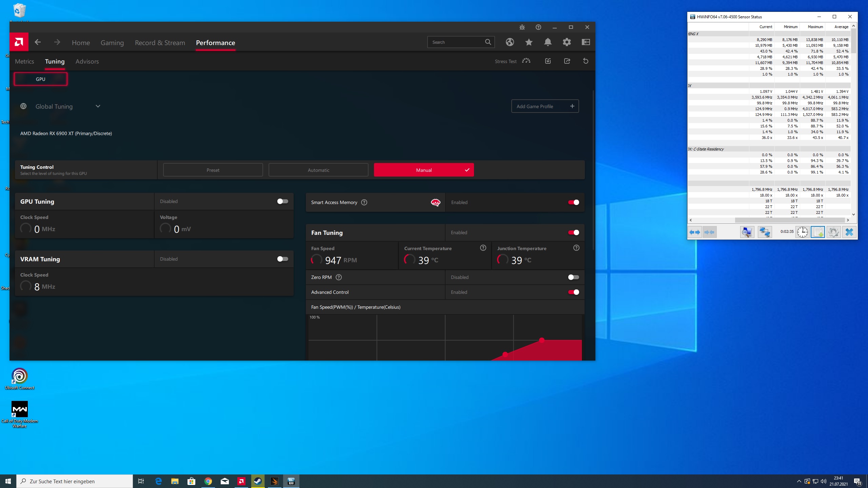Disable Smart Access Memory toggle
Image resolution: width=868 pixels, height=488 pixels.
pos(573,202)
